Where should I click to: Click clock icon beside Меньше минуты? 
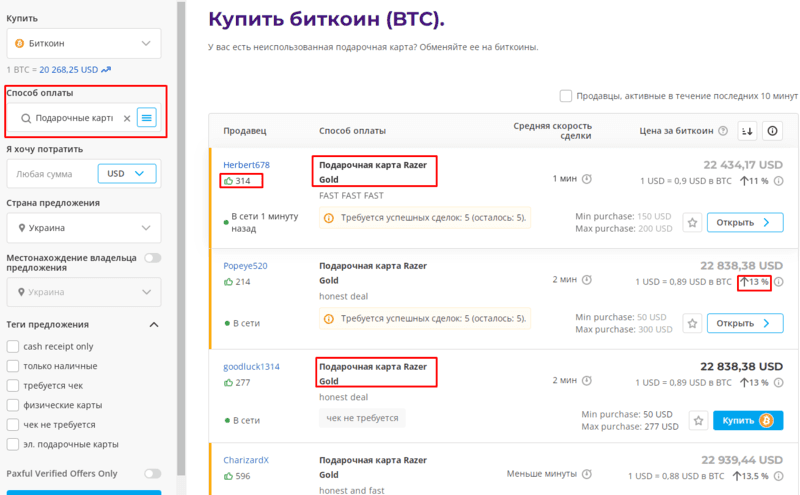[x=587, y=474]
